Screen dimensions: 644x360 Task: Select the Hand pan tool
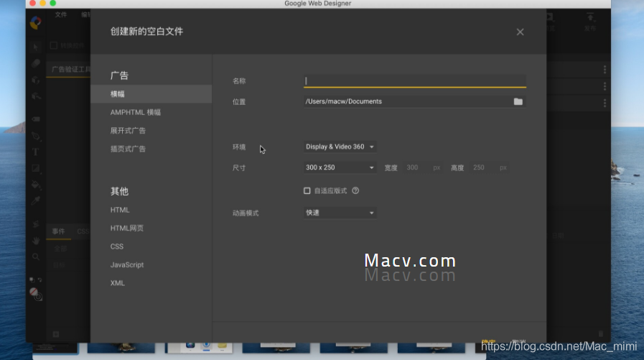point(36,241)
